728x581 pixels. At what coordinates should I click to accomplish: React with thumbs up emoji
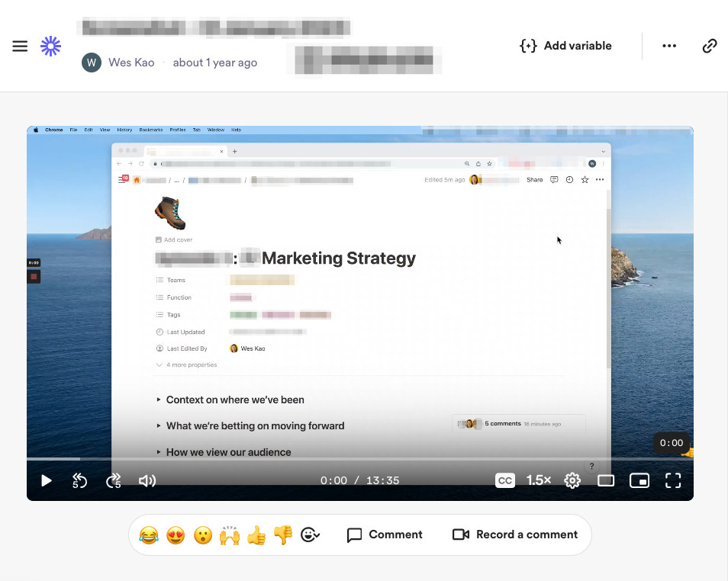click(256, 535)
